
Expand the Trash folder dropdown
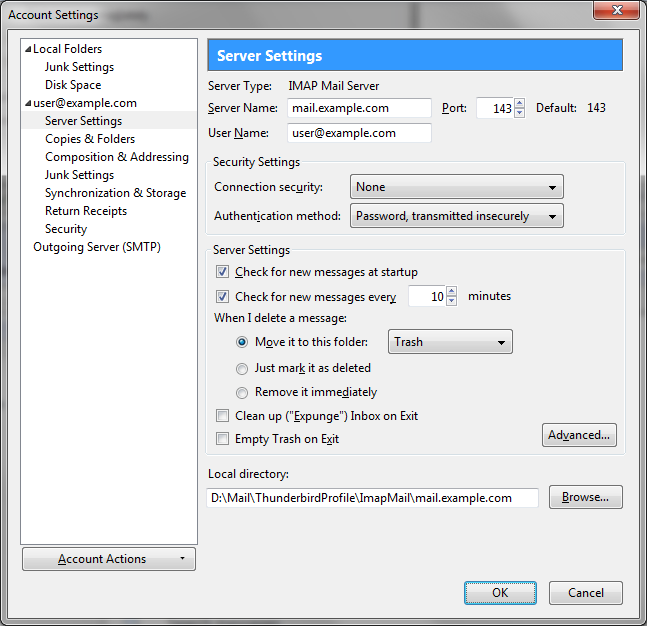click(450, 342)
